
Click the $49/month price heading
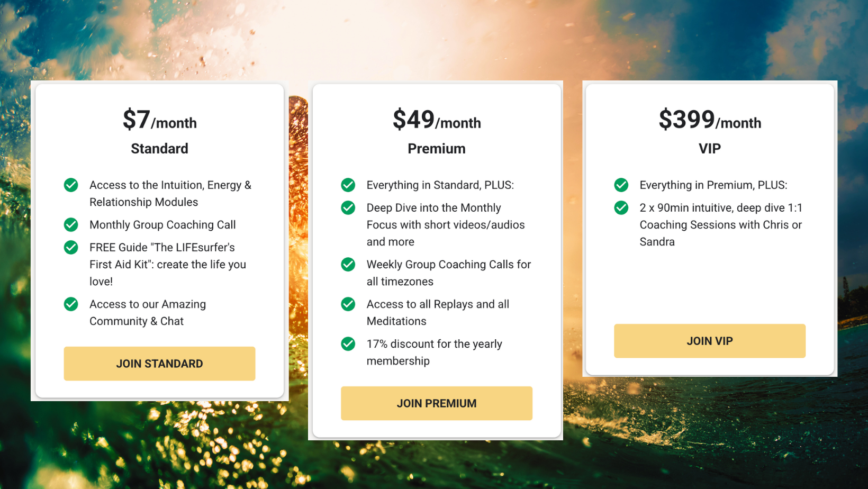pyautogui.click(x=437, y=120)
